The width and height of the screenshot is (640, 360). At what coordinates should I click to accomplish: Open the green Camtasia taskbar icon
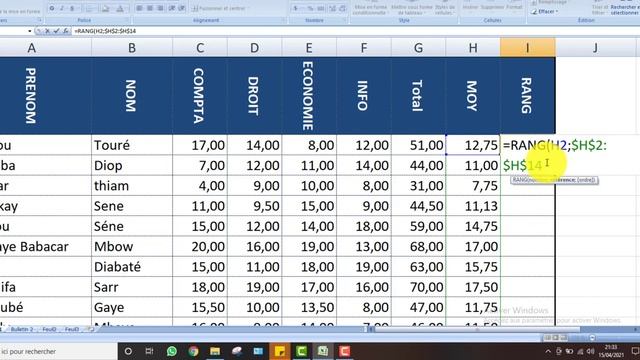pos(302,351)
